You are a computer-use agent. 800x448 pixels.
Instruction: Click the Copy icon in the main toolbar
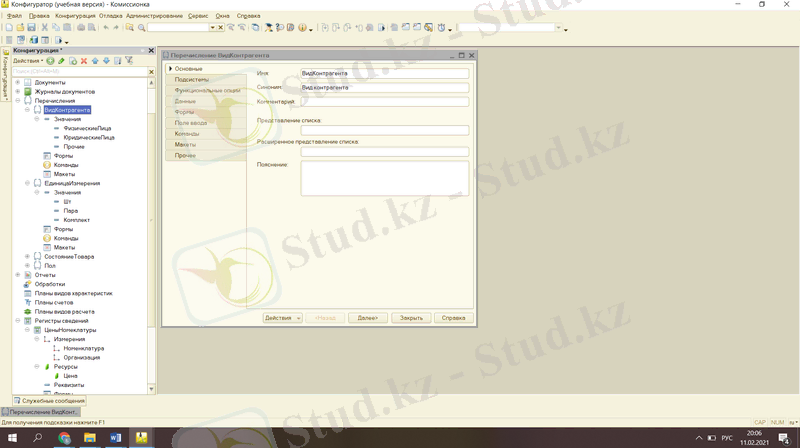point(56,27)
